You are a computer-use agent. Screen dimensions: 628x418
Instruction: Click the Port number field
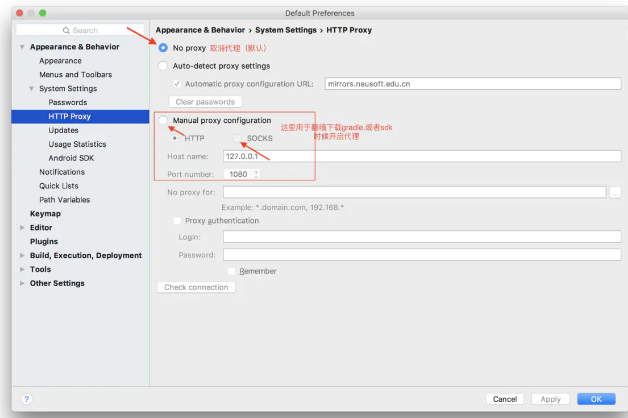click(x=238, y=174)
